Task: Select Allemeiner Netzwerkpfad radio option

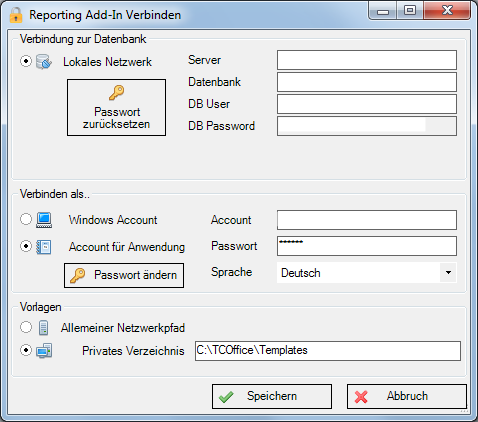Action: pyautogui.click(x=26, y=327)
